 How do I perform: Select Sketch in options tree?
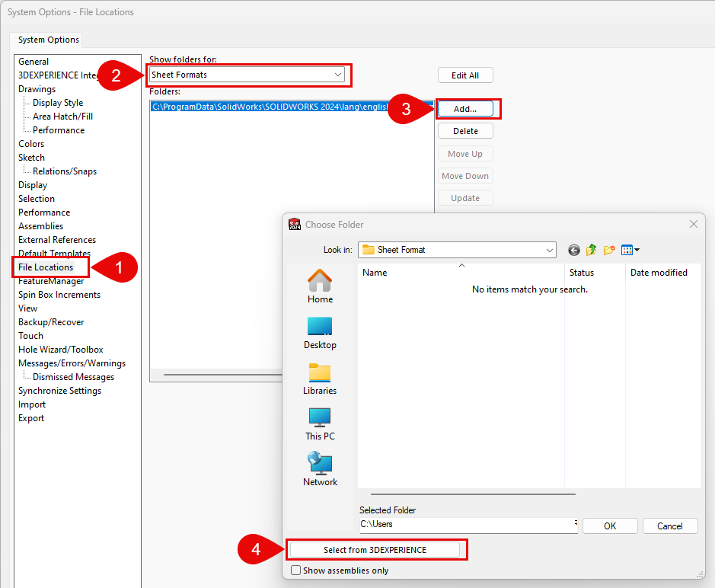click(31, 158)
